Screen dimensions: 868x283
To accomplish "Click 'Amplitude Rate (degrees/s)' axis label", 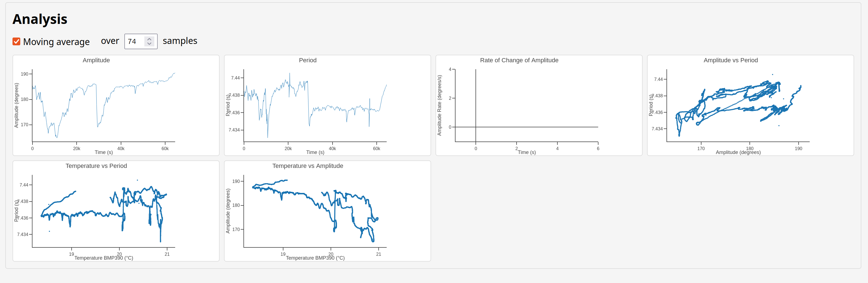I will [439, 105].
